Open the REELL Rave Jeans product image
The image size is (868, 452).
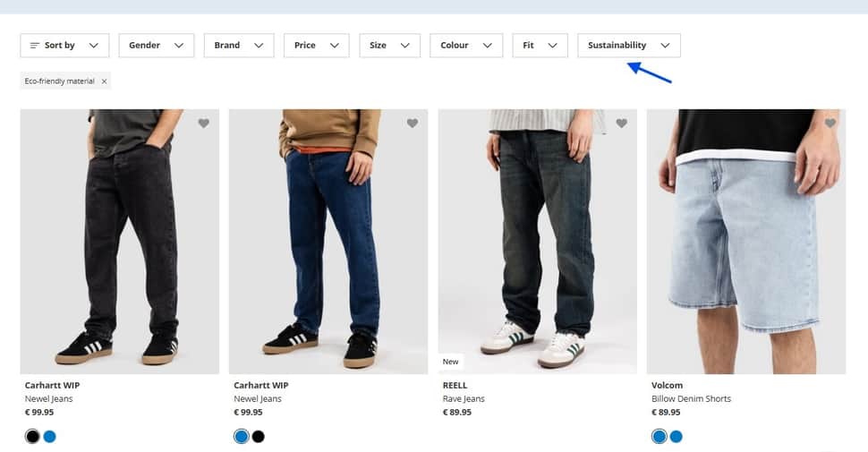[x=538, y=242]
